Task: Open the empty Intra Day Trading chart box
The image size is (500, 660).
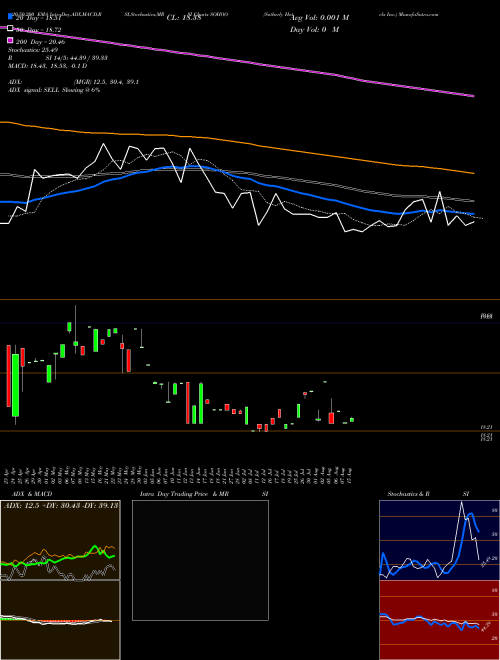Action: click(x=200, y=560)
